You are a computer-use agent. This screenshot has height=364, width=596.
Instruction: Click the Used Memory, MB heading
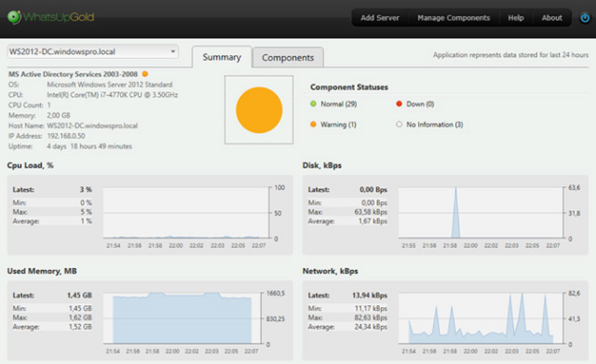(42, 271)
